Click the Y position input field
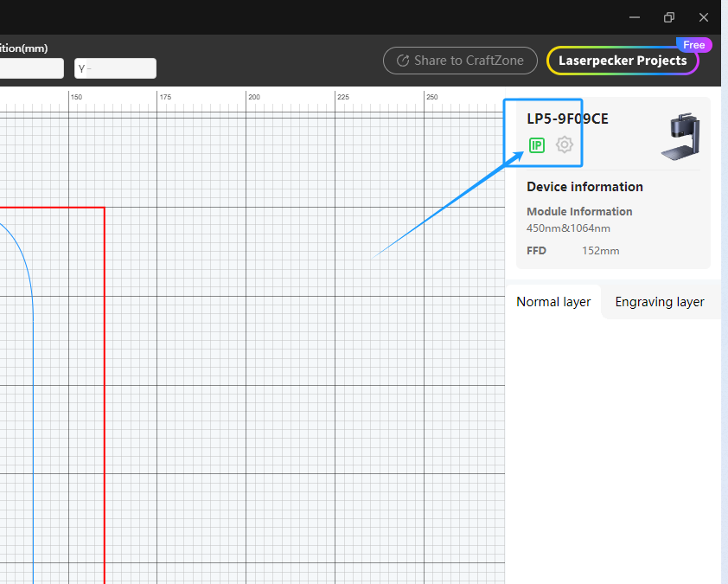The width and height of the screenshot is (728, 584). coord(116,68)
